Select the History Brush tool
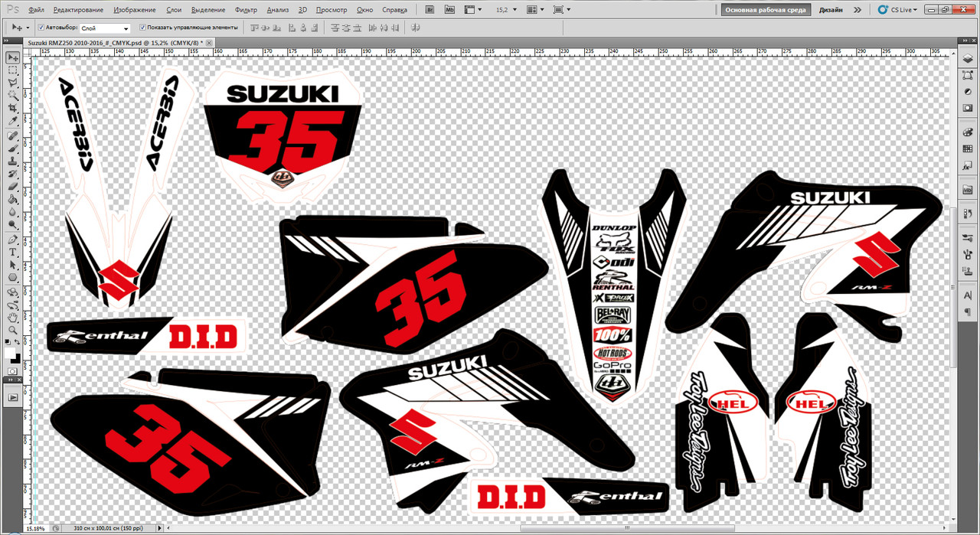 (13, 175)
